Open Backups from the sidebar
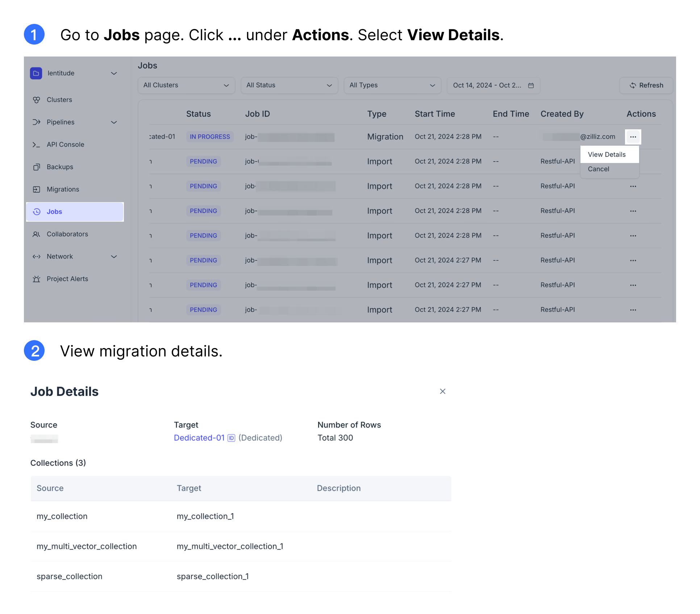The height and width of the screenshot is (614, 700). coord(60,167)
